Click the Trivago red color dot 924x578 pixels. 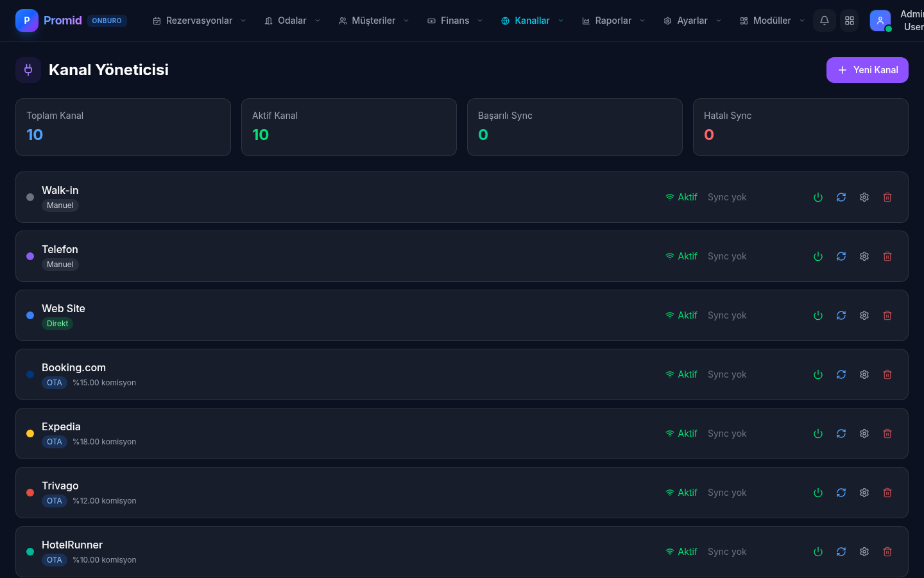[30, 493]
